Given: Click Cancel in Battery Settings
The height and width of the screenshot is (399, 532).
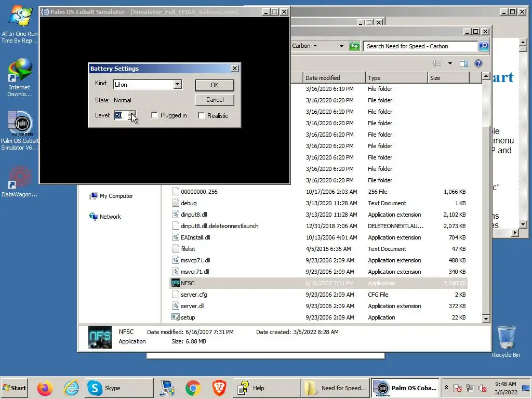Looking at the screenshot, I should click(x=215, y=100).
